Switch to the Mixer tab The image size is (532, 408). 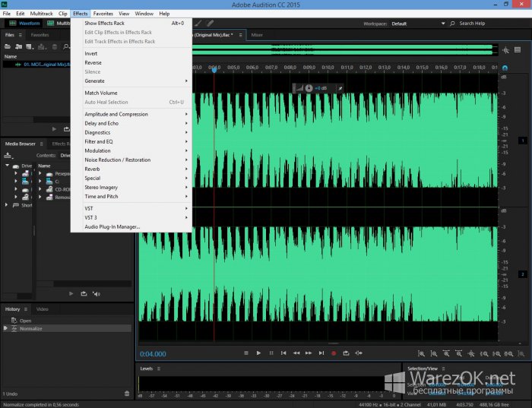(257, 35)
